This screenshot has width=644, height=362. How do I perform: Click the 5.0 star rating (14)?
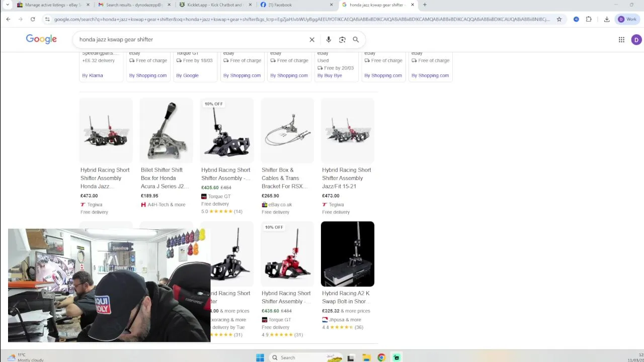pos(221,212)
